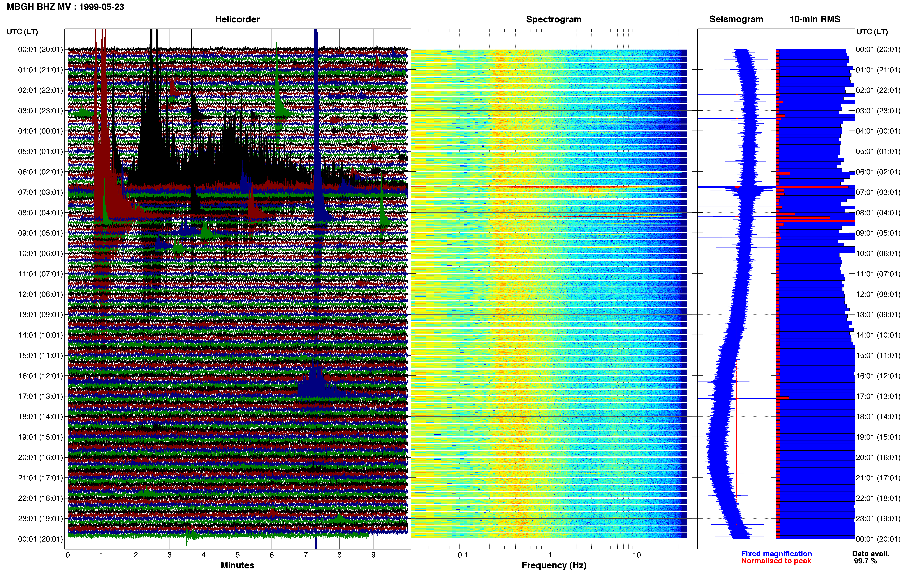Viewport: 924px width, 578px height.
Task: Click tick label 2 on the Minutes axis
Action: [136, 555]
